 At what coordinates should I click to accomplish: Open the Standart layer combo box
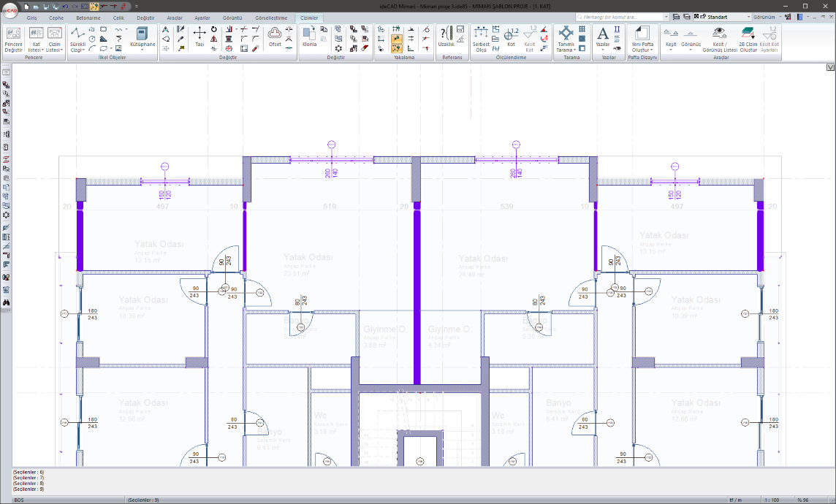click(x=723, y=17)
